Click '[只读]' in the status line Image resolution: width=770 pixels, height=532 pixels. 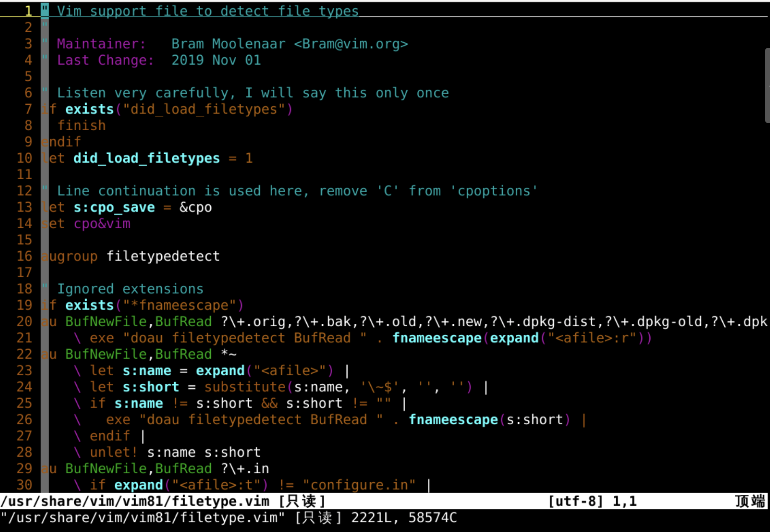(x=302, y=501)
